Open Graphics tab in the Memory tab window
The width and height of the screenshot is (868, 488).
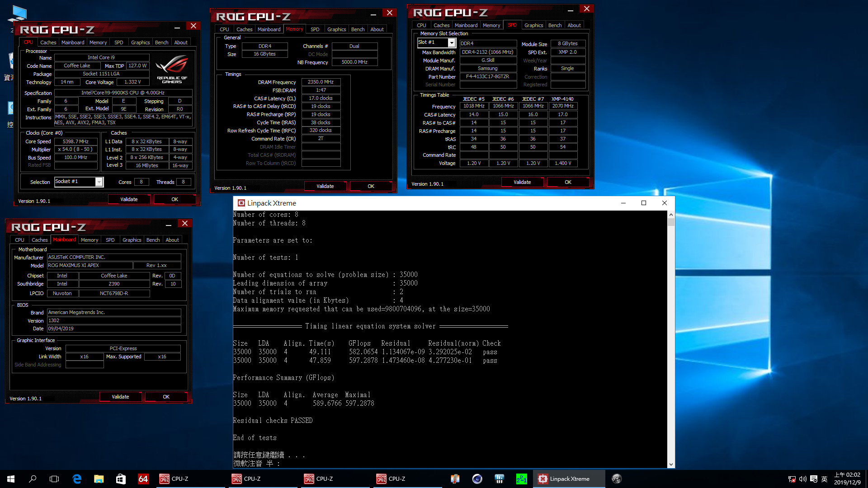click(336, 29)
